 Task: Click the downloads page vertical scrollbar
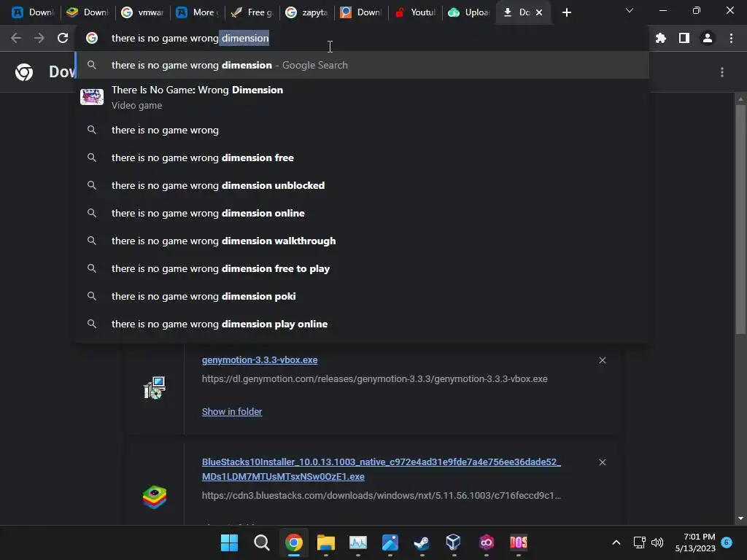740,219
